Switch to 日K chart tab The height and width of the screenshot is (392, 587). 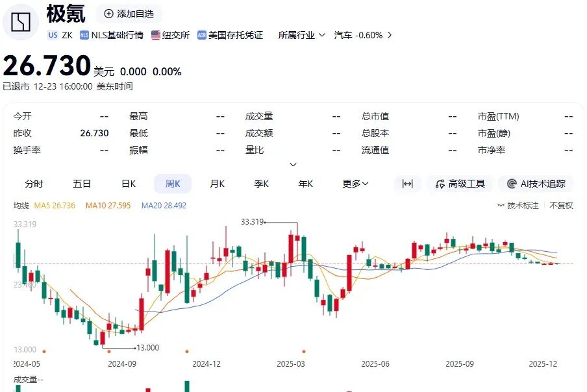129,184
